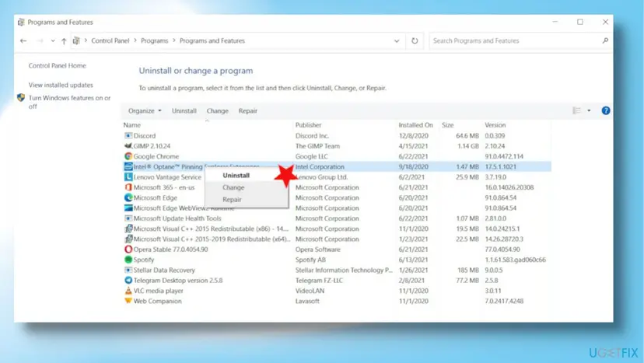Open the recent locations dropdown arrow
Screen dimensions: 644x363
pyautogui.click(x=53, y=40)
